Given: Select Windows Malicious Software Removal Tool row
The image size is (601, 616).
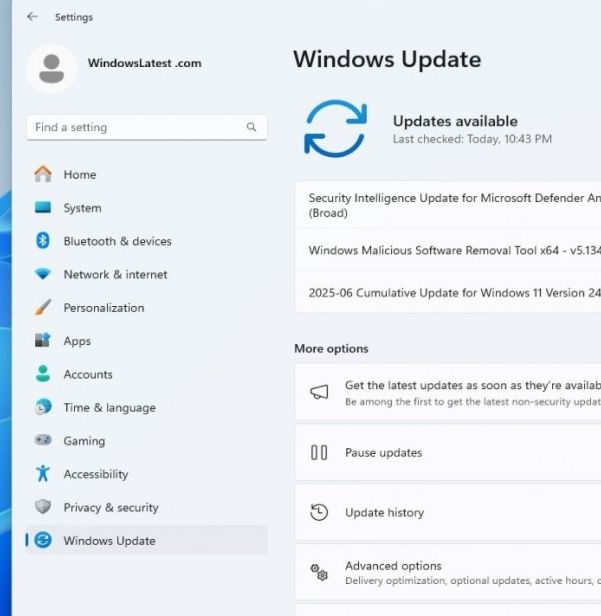Looking at the screenshot, I should pos(448,250).
